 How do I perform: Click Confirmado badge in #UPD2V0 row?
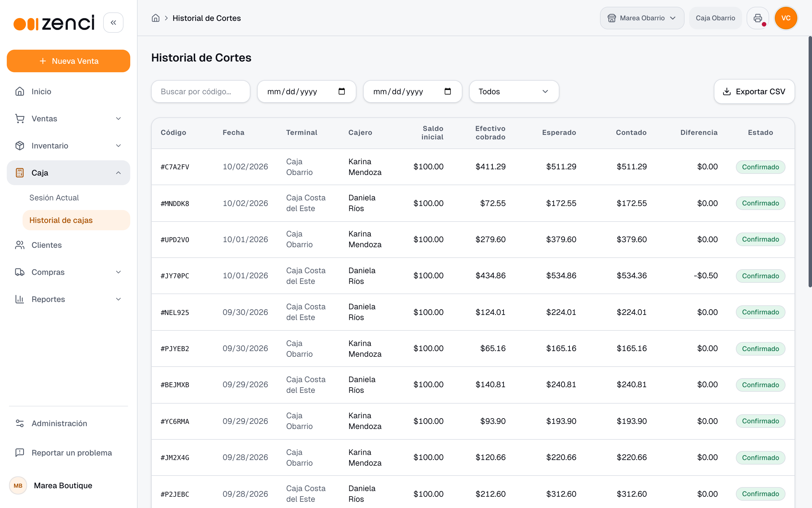tap(760, 239)
